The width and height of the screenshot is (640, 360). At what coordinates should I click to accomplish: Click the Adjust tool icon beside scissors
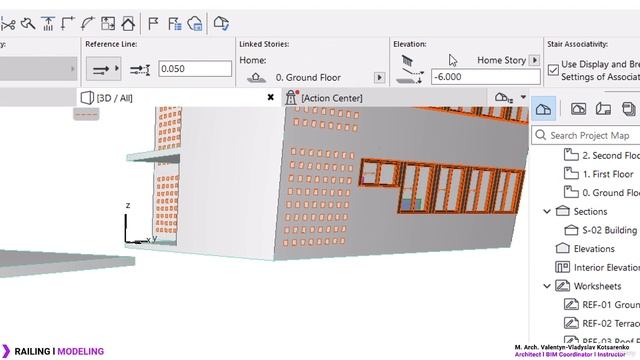(28, 24)
